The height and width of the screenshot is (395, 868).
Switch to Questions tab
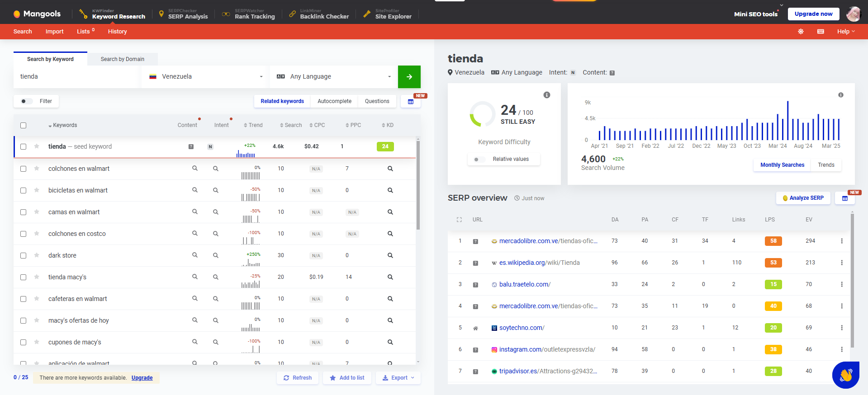pos(377,101)
